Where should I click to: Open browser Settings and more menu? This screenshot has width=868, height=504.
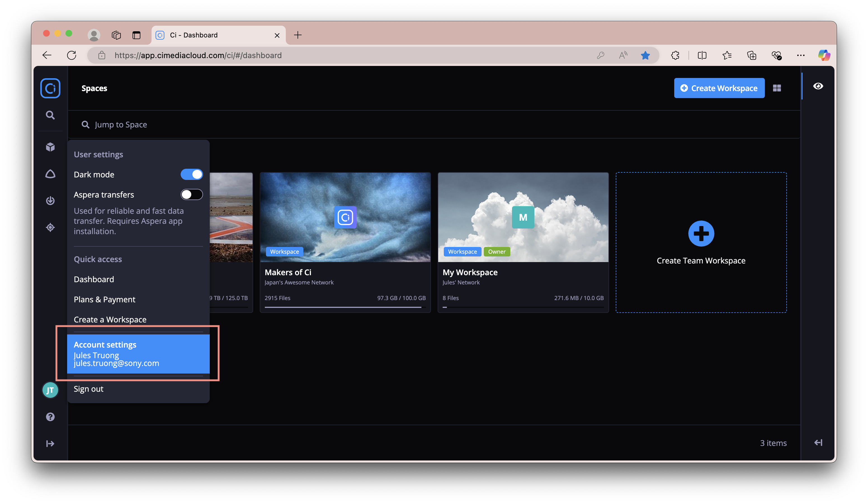[x=801, y=55]
